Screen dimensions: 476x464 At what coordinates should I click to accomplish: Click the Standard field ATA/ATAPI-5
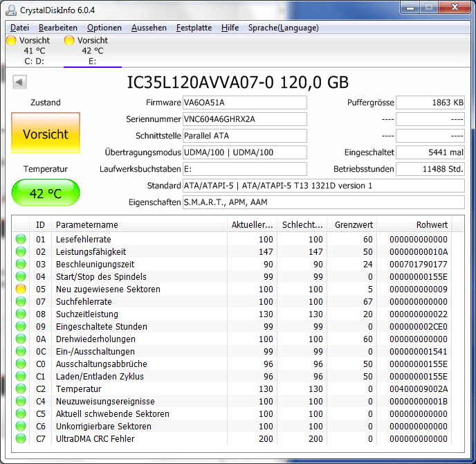click(324, 186)
